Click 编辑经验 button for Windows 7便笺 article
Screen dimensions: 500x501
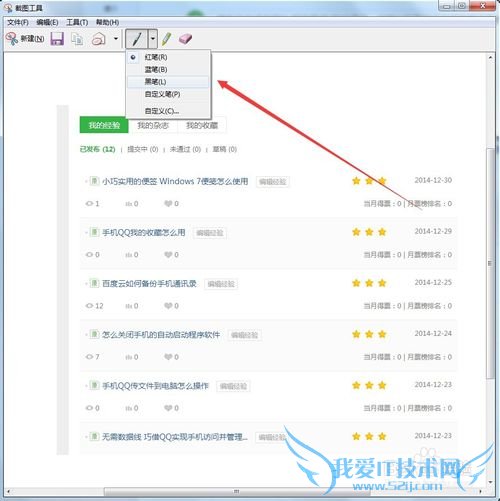pyautogui.click(x=273, y=182)
